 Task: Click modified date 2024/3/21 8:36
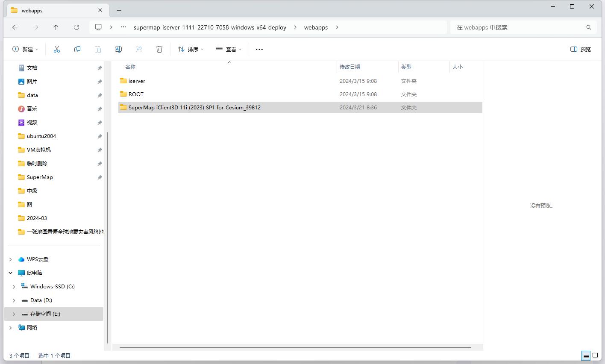tap(358, 108)
